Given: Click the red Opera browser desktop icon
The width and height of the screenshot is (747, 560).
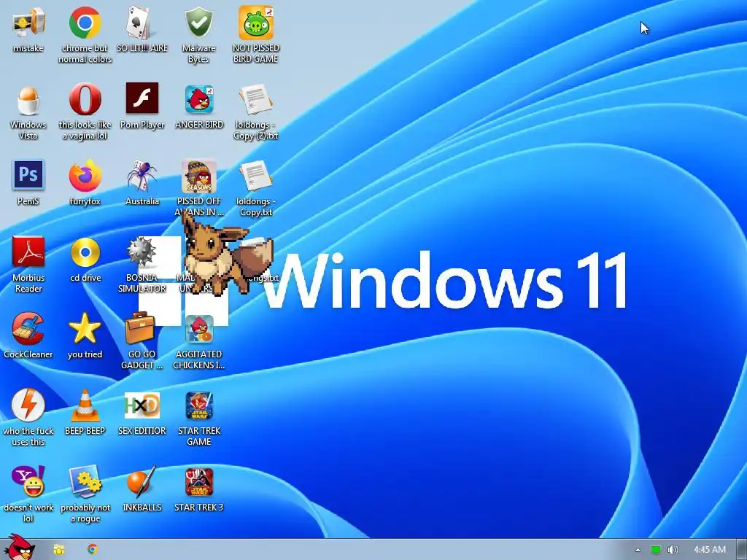Looking at the screenshot, I should [85, 99].
